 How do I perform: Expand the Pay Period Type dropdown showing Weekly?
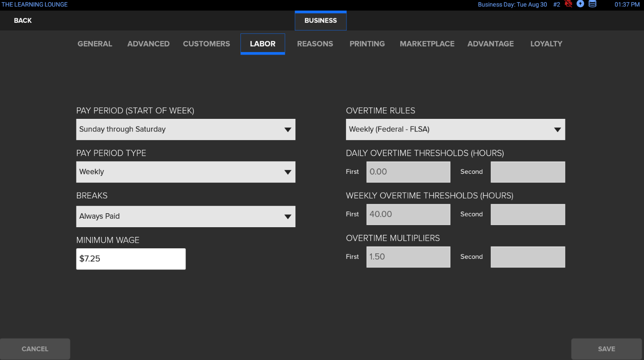pyautogui.click(x=186, y=172)
